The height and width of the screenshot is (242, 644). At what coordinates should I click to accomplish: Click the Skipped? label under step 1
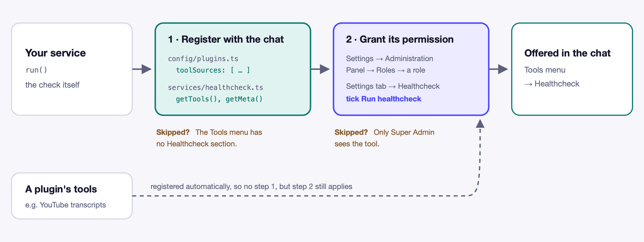tap(173, 132)
